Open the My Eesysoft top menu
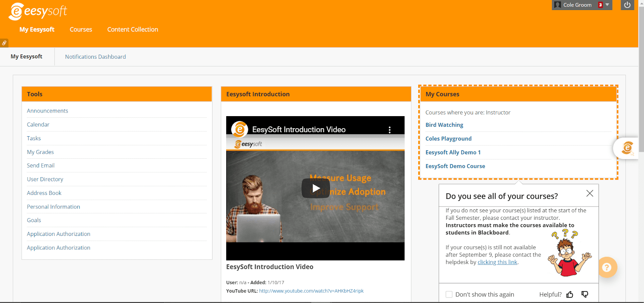Viewport: 644px width, 303px height. tap(37, 29)
